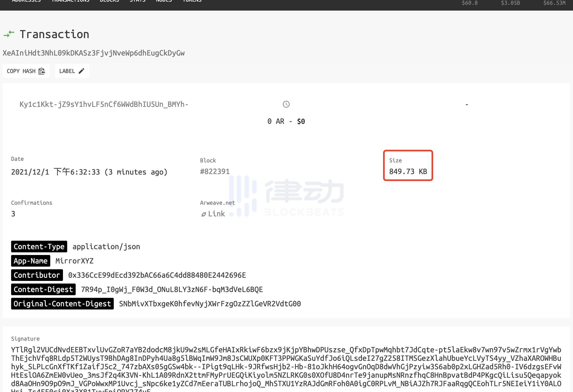Viewport: 573px width, 392px height.
Task: Select the App-Name tag badge
Action: point(30,261)
